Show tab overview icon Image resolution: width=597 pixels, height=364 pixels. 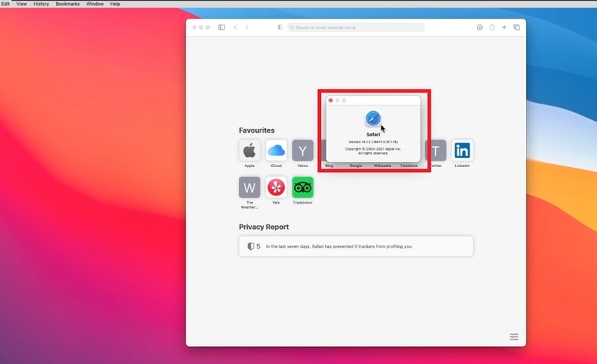point(516,28)
